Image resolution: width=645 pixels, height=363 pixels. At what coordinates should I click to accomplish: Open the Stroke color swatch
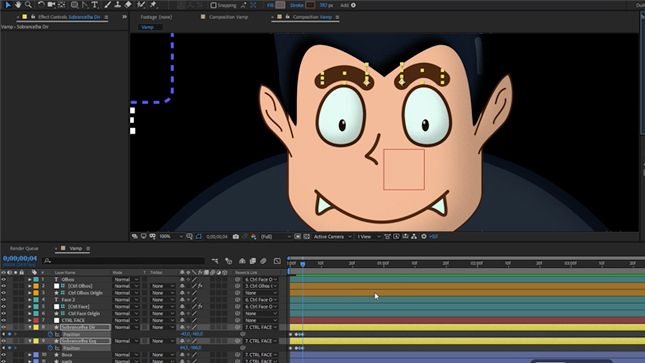pos(311,5)
